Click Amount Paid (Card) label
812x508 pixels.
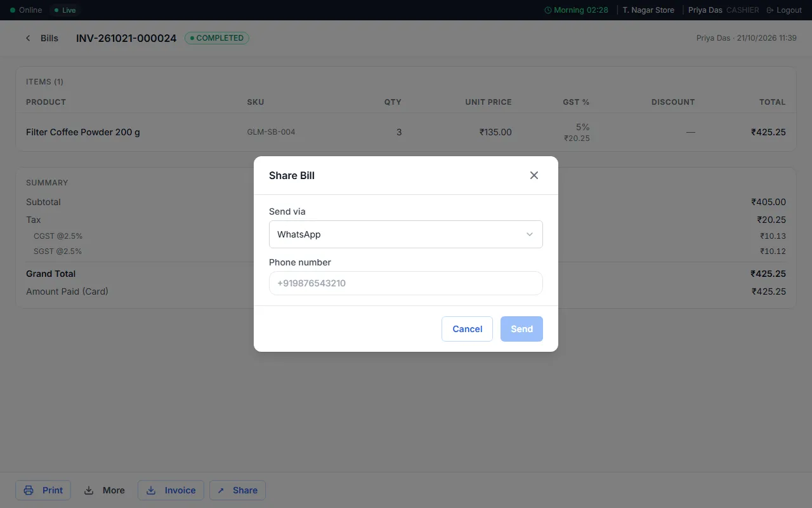point(67,291)
